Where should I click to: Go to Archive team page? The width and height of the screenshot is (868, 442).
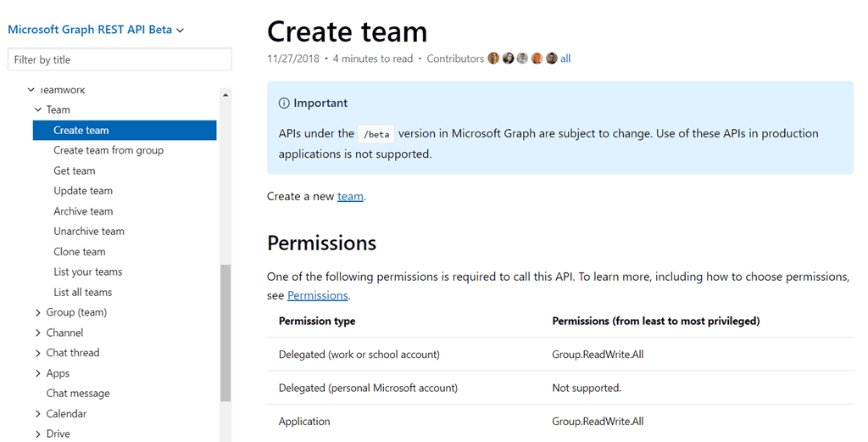click(83, 211)
